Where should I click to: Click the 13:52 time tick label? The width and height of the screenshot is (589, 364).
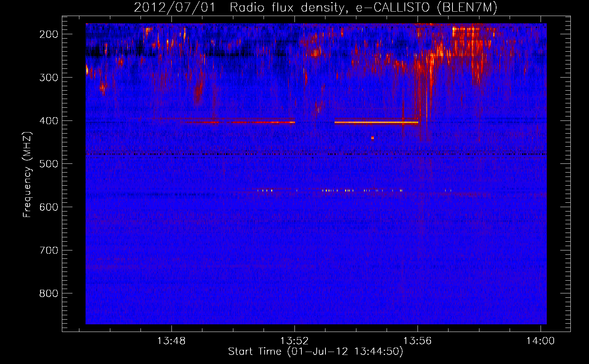click(294, 341)
